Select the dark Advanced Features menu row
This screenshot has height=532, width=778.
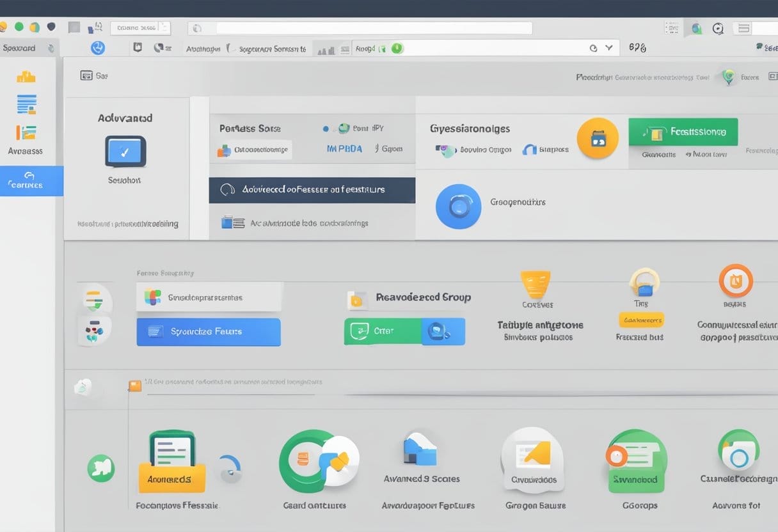pos(312,190)
